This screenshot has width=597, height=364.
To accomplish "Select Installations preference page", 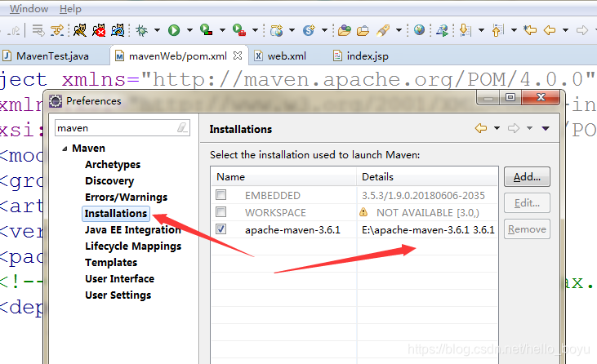I will tap(116, 213).
